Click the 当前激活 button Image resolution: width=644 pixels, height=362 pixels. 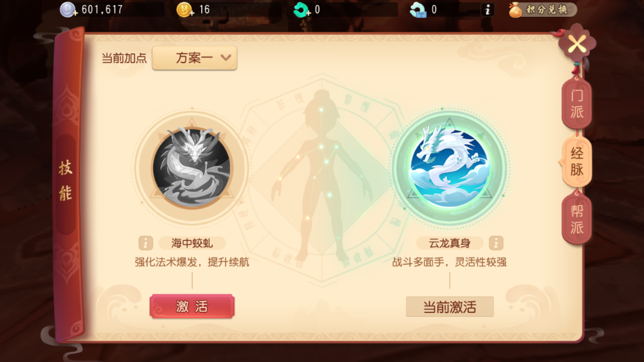pos(450,307)
